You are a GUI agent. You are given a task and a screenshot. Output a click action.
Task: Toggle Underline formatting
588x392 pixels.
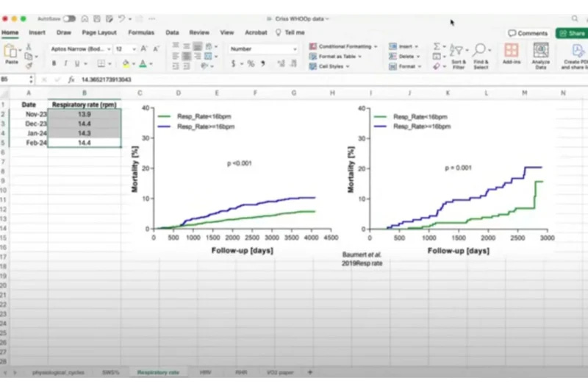point(77,63)
